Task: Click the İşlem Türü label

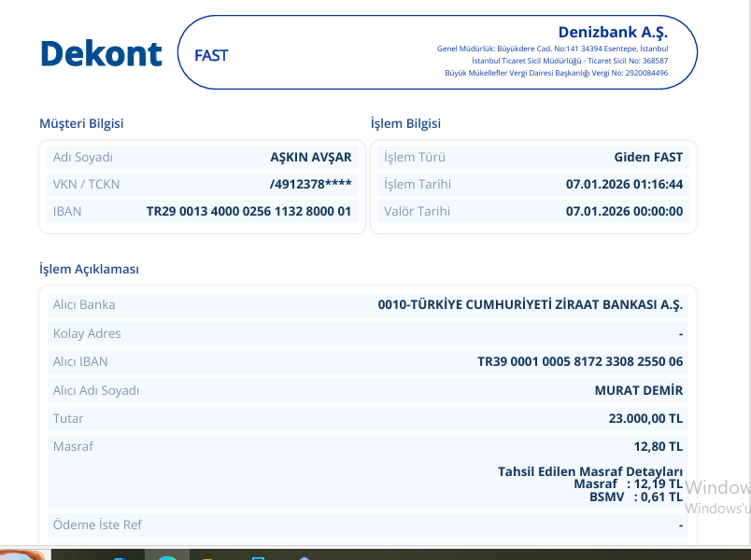Action: pyautogui.click(x=415, y=158)
